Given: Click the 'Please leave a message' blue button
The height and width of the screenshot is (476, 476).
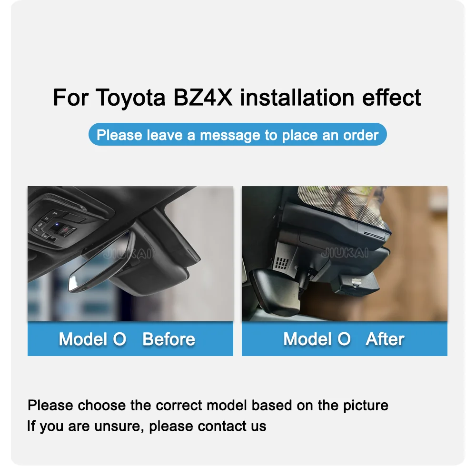Looking at the screenshot, I should click(238, 135).
